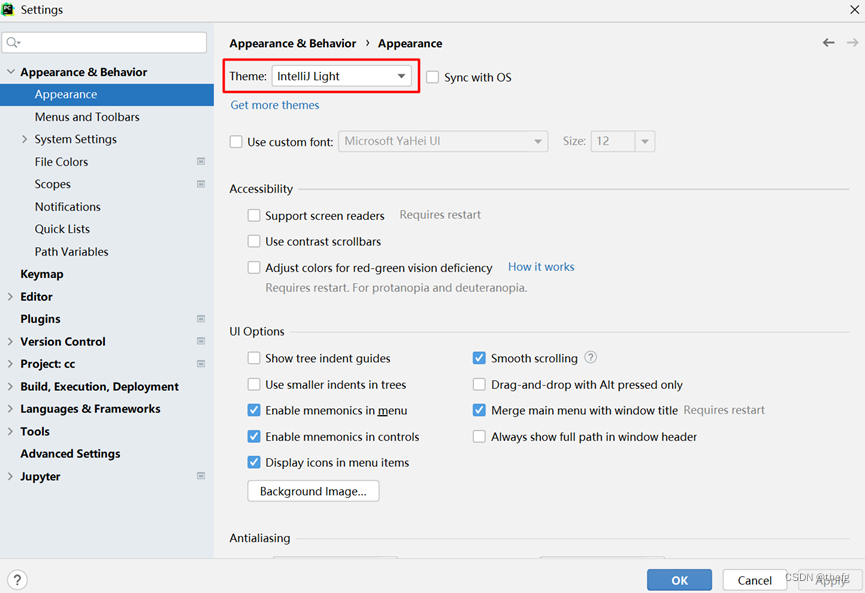Collapse Appearance & Behavior section
865x593 pixels.
pyautogui.click(x=10, y=72)
